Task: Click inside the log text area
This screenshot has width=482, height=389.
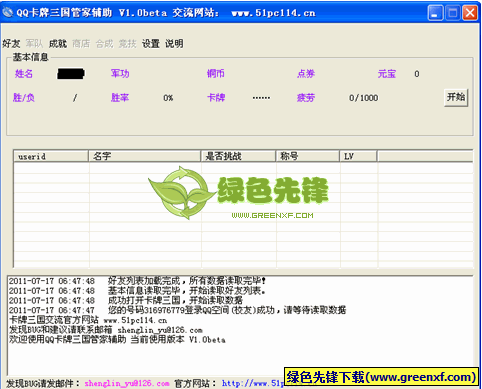Action: 240,325
